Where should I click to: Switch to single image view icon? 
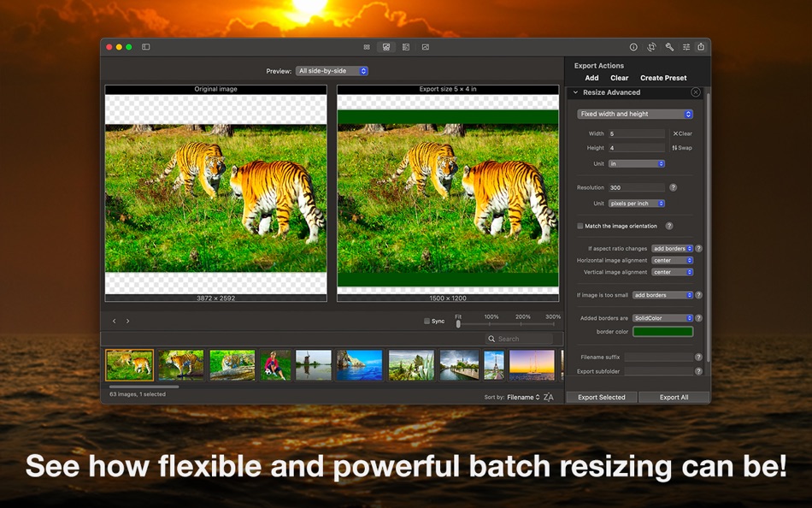click(426, 47)
